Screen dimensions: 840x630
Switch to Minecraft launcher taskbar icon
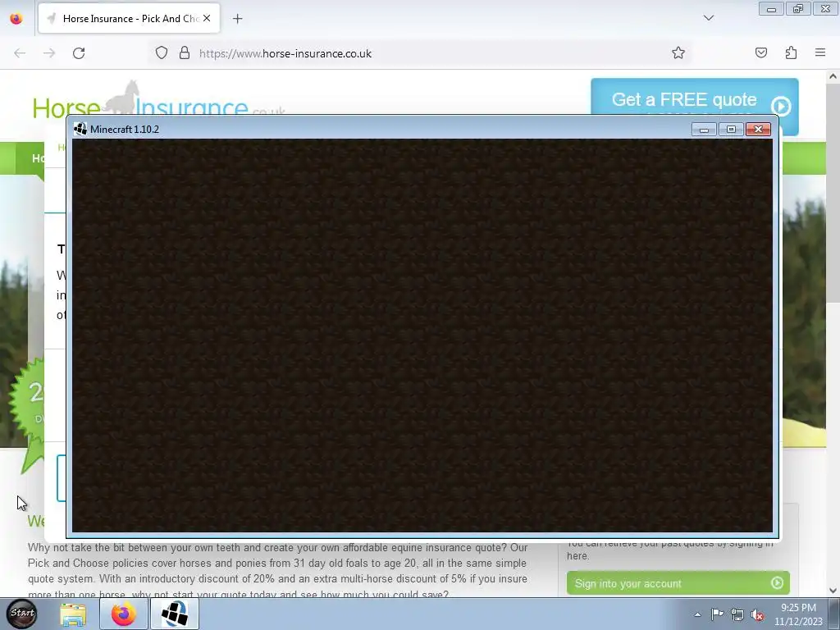coord(175,614)
